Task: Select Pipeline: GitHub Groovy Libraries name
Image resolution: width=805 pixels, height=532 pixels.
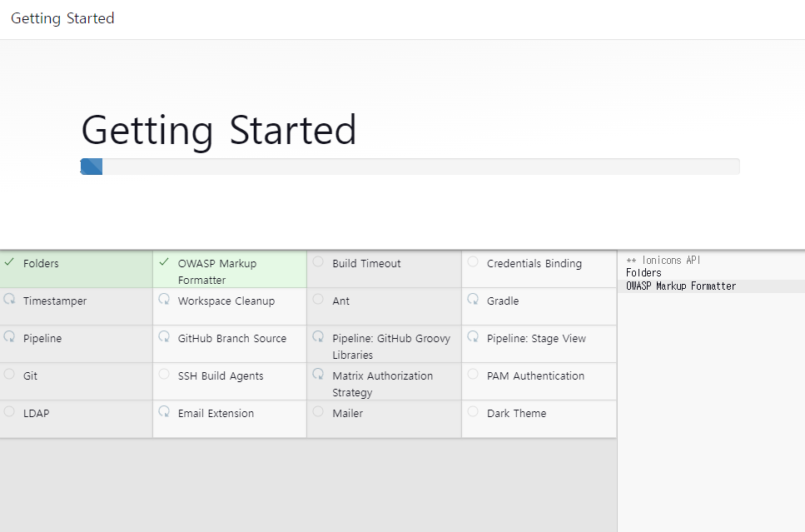Action: pos(391,346)
